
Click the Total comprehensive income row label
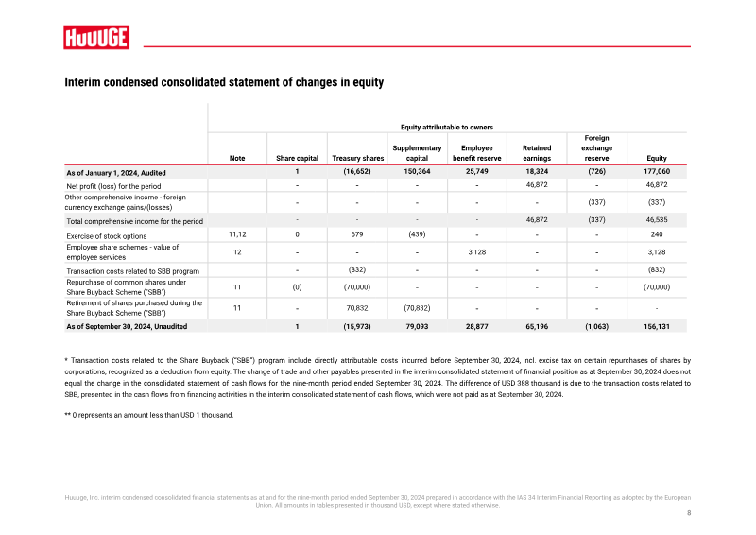[134, 221]
